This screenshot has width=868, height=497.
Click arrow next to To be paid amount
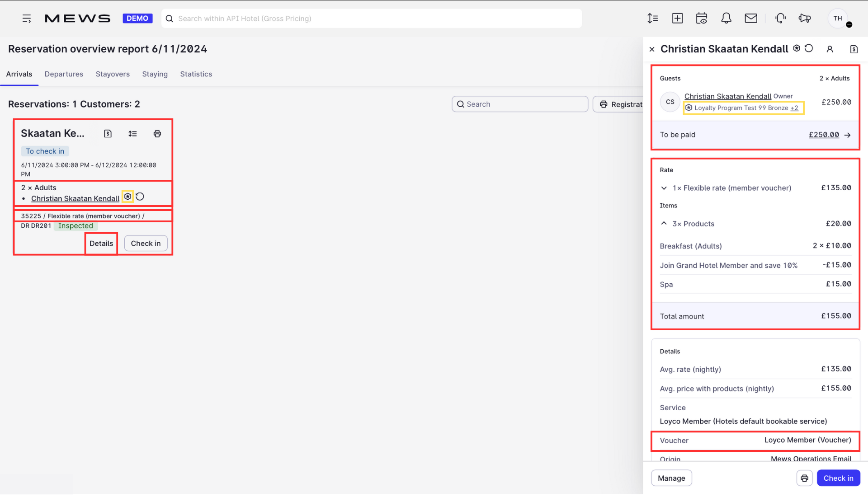click(848, 135)
